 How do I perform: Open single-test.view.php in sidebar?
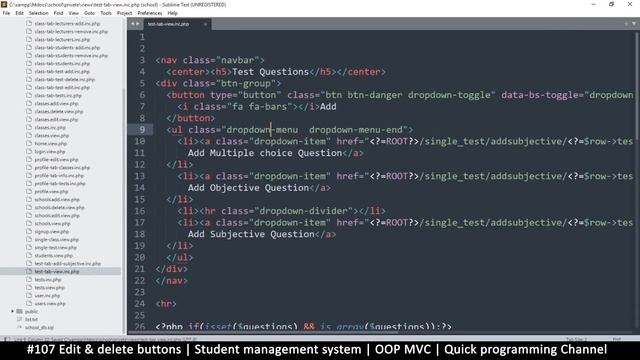[x=56, y=248]
